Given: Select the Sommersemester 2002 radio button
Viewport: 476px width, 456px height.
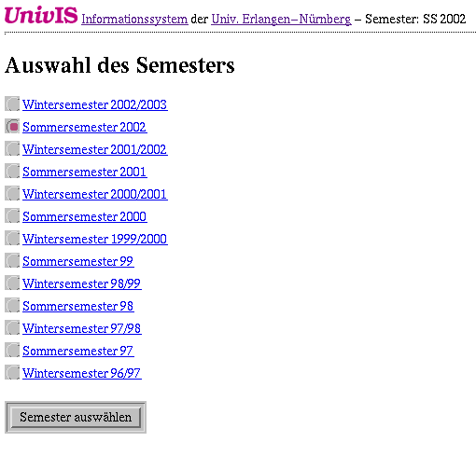Looking at the screenshot, I should pyautogui.click(x=12, y=126).
